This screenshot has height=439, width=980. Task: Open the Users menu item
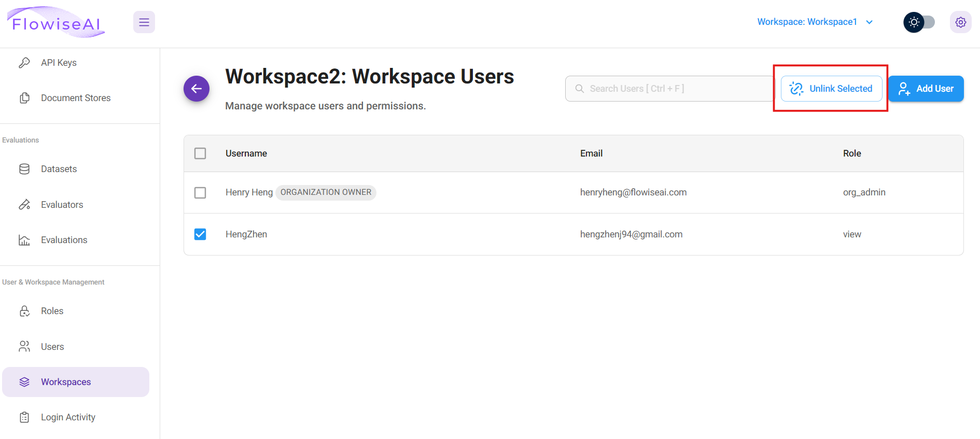[x=52, y=347]
